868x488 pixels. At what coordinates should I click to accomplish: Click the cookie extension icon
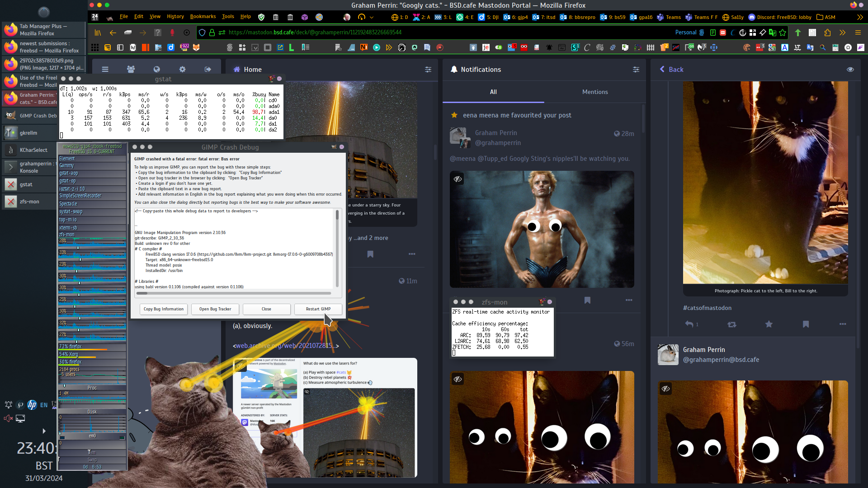click(x=747, y=47)
